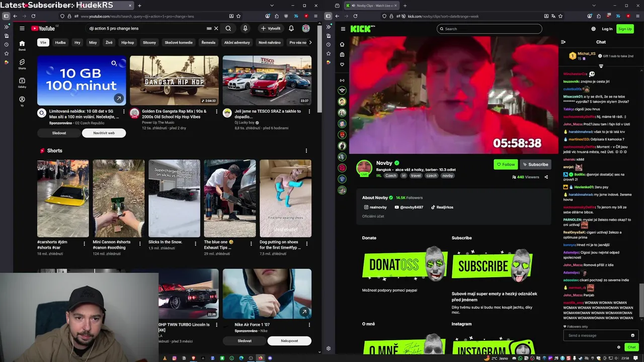Open Kick chat settings gear
Image resolution: width=644 pixels, height=362 pixels.
[618, 347]
